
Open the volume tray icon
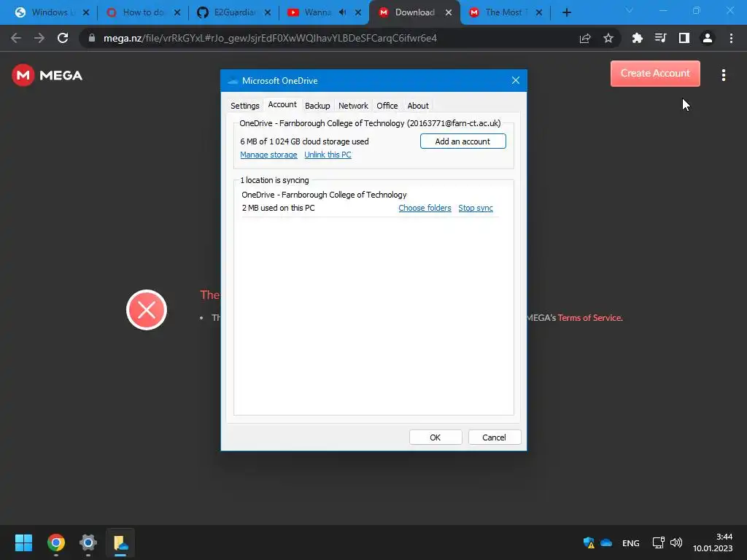pyautogui.click(x=676, y=542)
